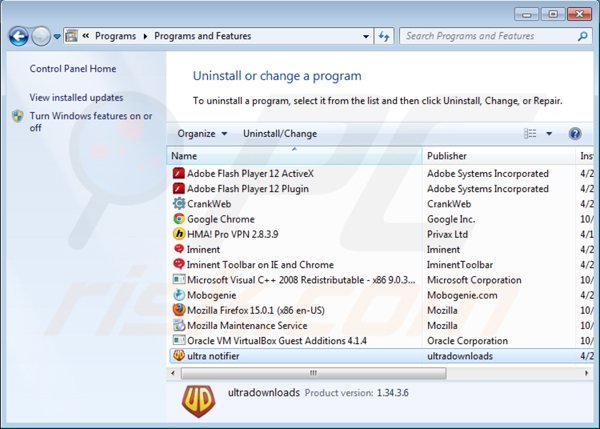Click the Privax Ltd publisher cell
This screenshot has height=429, width=600.
[x=447, y=234]
